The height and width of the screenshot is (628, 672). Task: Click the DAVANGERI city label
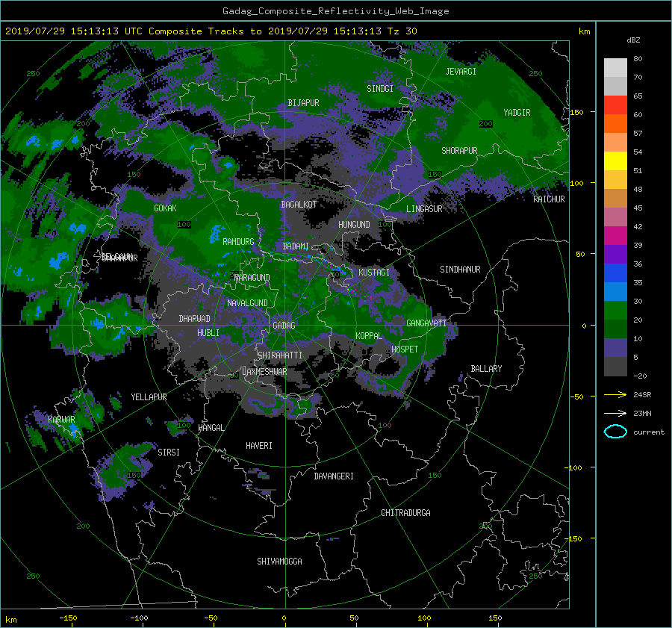pos(334,476)
